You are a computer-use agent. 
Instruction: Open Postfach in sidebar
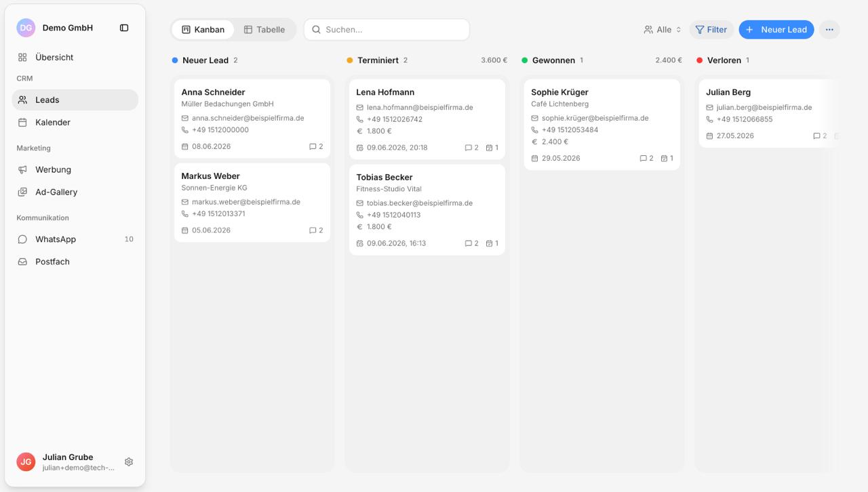click(x=75, y=262)
